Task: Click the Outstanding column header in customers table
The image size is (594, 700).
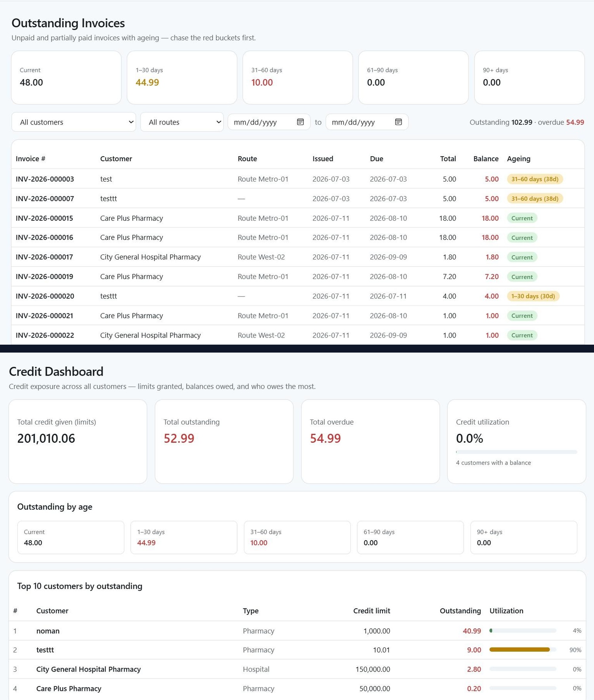Action: click(x=460, y=611)
